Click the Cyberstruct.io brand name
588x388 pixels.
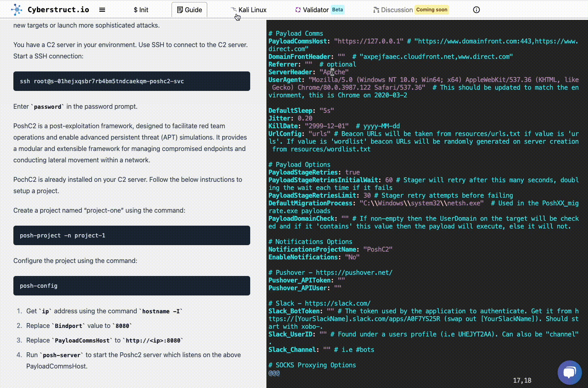[58, 10]
